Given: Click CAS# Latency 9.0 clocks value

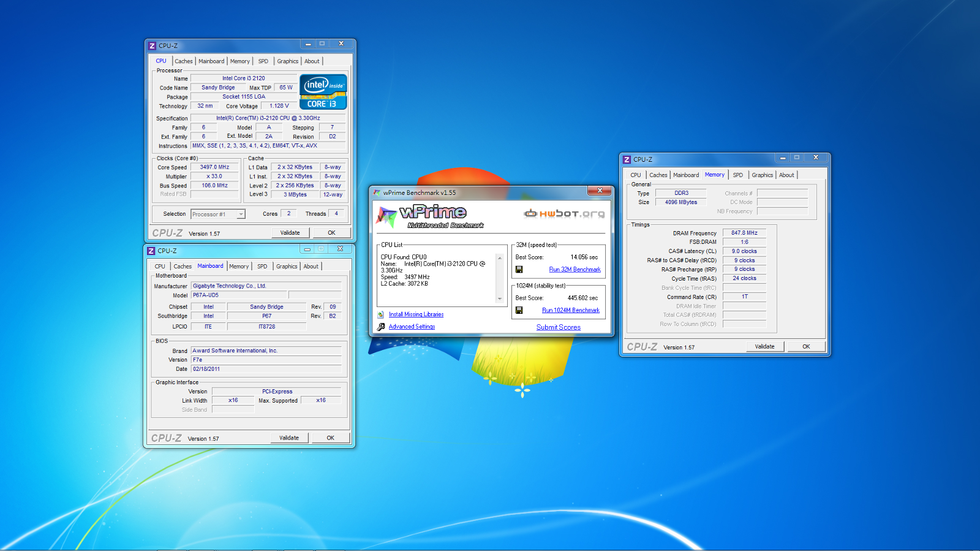Looking at the screenshot, I should pos(744,251).
